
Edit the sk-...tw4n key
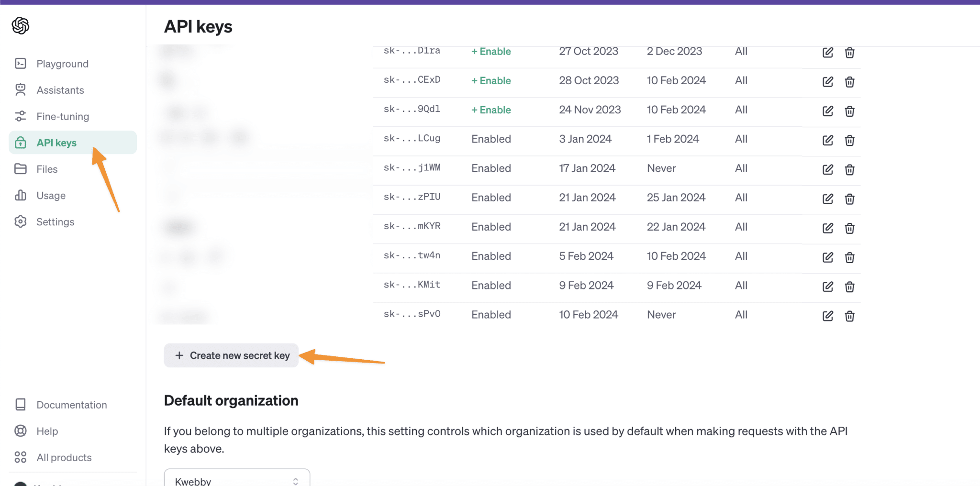click(828, 257)
